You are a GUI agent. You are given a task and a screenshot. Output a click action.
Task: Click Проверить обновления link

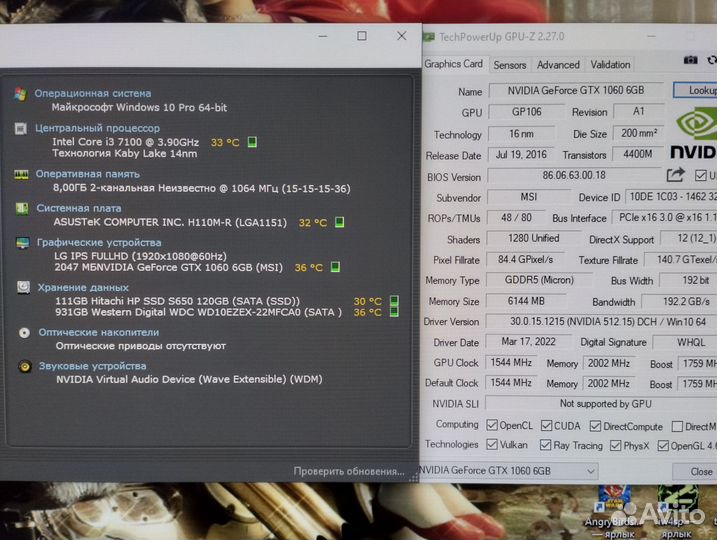pos(350,471)
